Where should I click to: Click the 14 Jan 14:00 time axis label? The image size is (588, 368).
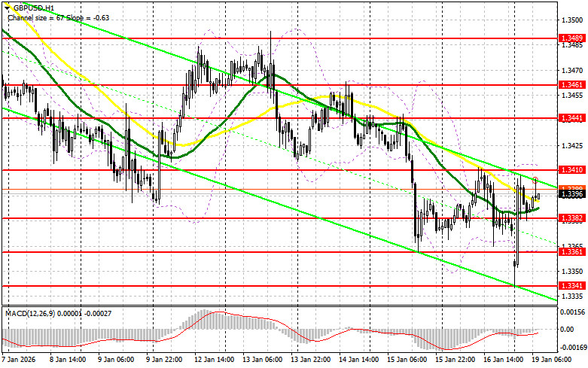pos(359,360)
